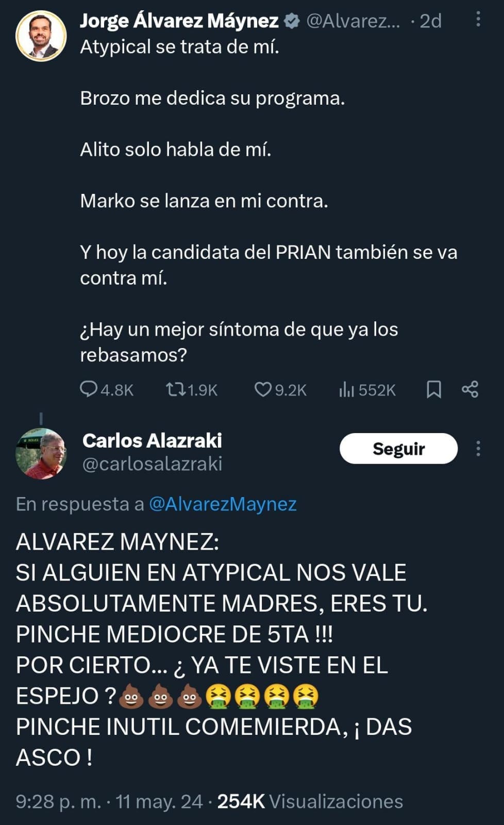This screenshot has height=825, width=504.
Task: Open more options menu for Alazraki's reply
Action: [x=478, y=449]
